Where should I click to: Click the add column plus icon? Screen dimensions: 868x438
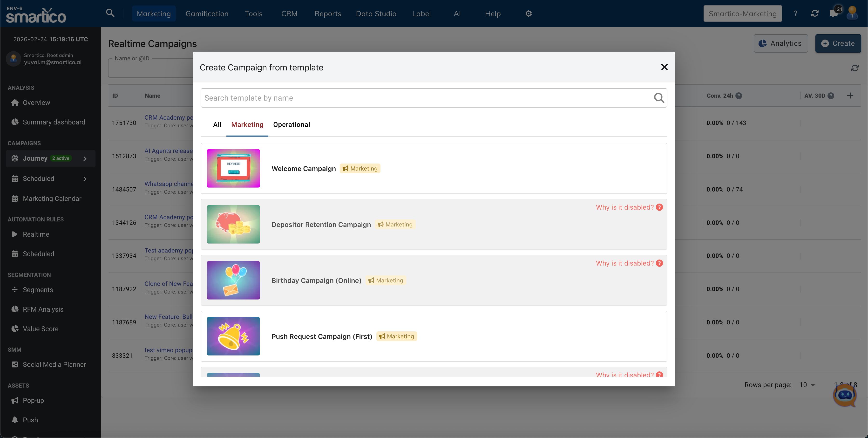(x=850, y=96)
